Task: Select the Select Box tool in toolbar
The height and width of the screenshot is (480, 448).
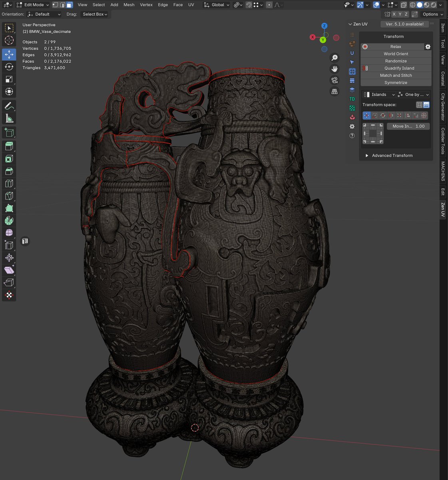Action: click(9, 28)
